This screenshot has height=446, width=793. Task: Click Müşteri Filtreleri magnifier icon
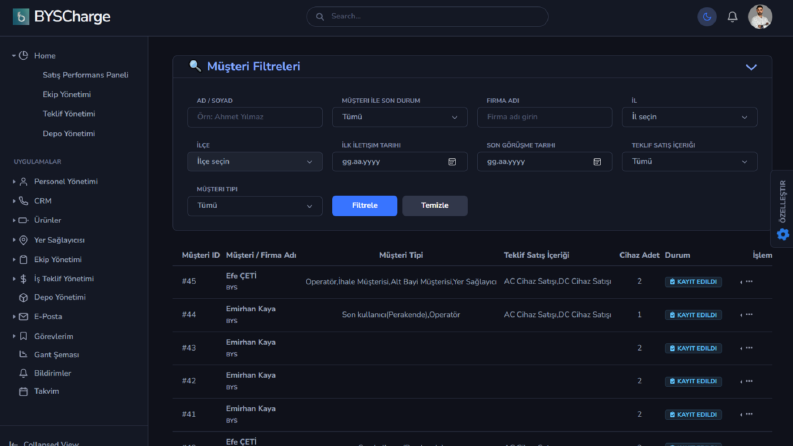tap(195, 66)
